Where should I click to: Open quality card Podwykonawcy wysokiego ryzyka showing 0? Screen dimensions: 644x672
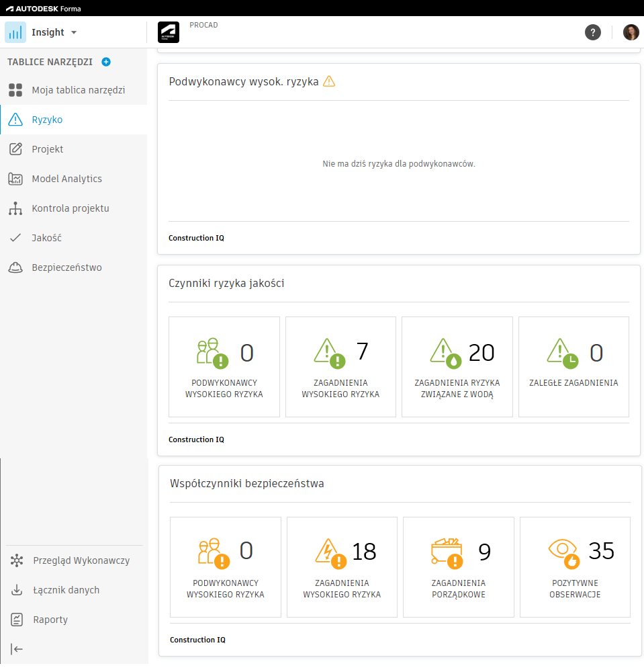(224, 367)
